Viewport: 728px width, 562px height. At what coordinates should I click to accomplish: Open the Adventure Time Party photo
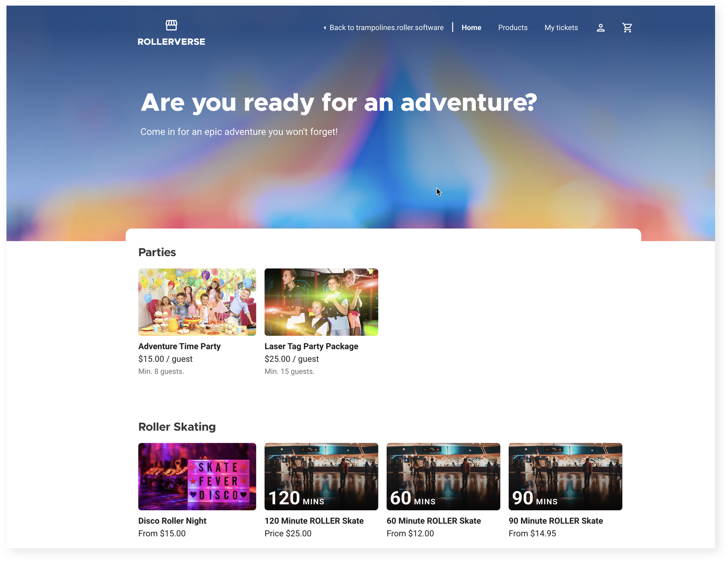197,302
